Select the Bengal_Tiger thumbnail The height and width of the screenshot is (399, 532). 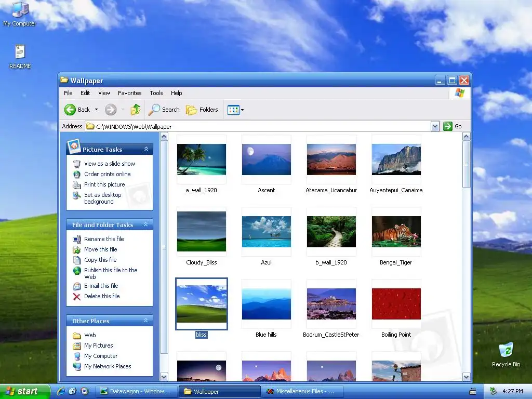point(396,231)
